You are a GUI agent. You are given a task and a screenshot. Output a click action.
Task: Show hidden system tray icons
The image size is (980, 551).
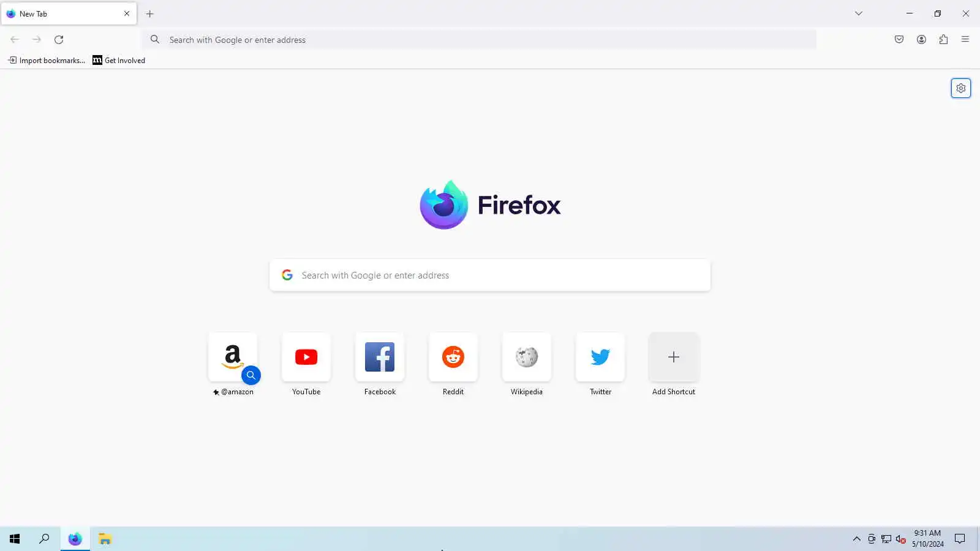[857, 539]
